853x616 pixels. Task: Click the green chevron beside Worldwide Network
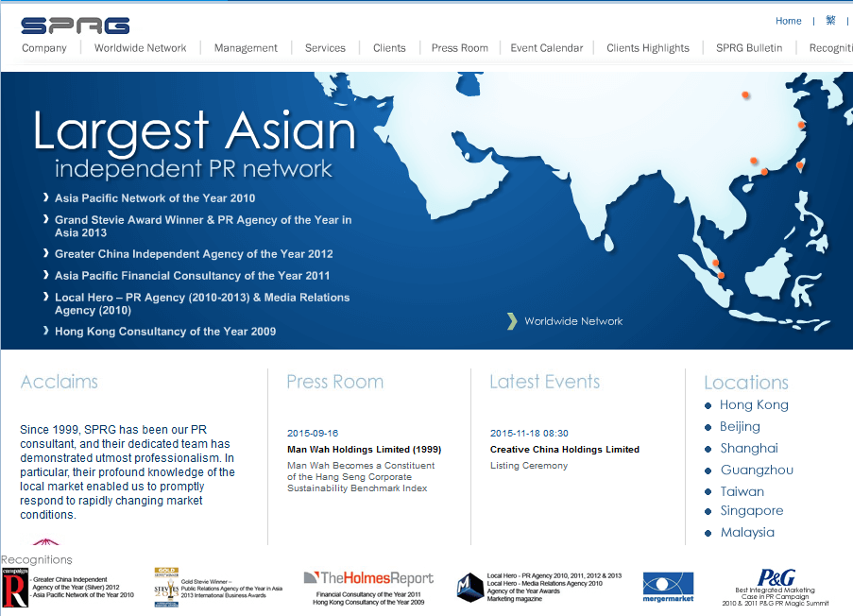click(512, 321)
